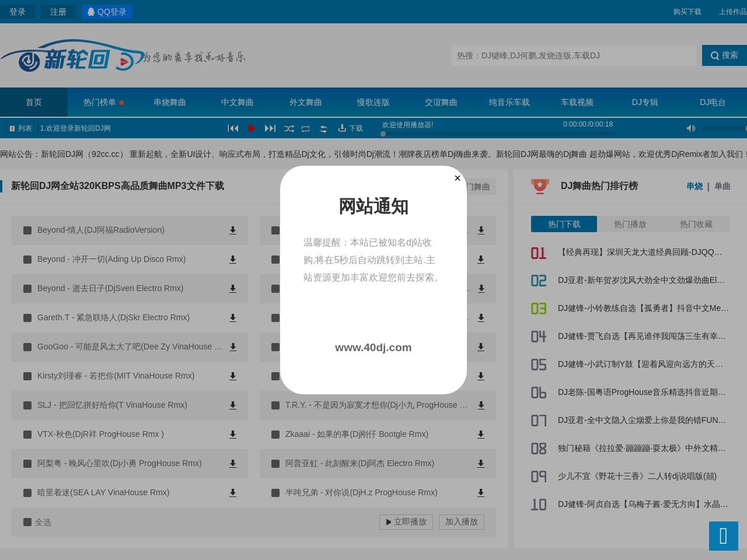Check the SLJ - 把回忆拼好给你 checkbox
Image resolution: width=747 pixels, height=560 pixels.
click(x=27, y=405)
